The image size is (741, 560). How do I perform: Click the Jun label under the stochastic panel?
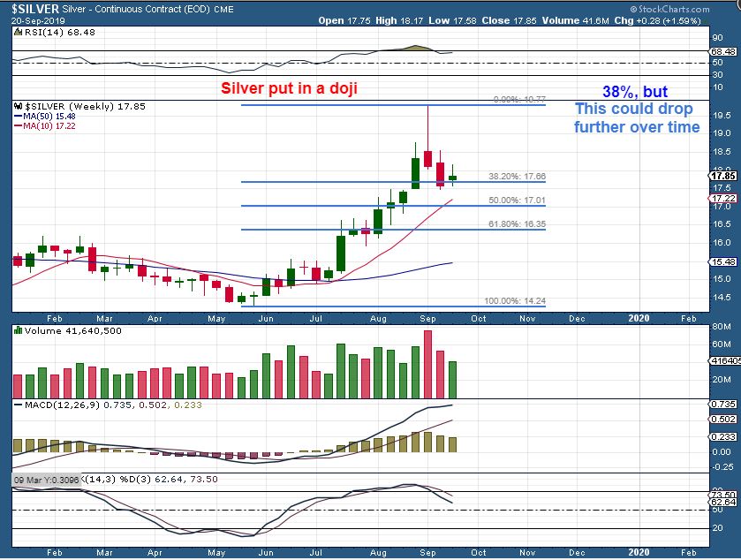(266, 552)
